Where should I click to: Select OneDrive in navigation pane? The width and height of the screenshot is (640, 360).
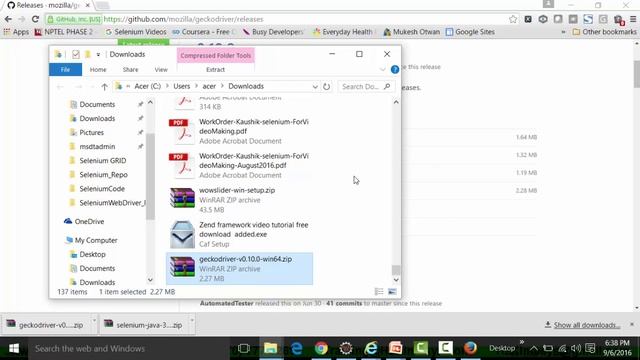coord(89,222)
